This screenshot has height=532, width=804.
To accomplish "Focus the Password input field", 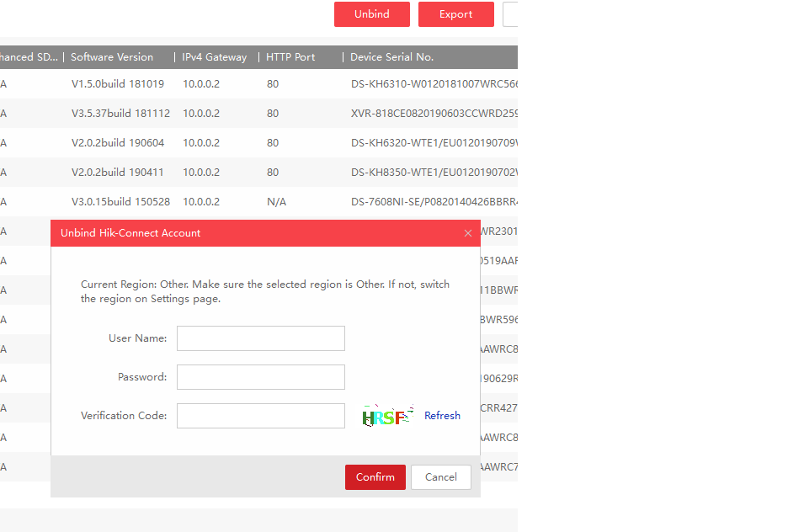I will 260,377.
